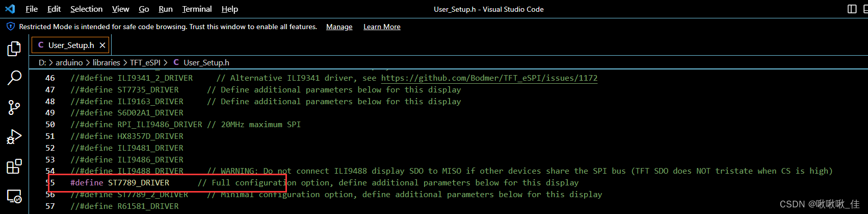
Task: Click the RPI_ILI9486_DRIVER define on line 50
Action: click(x=160, y=125)
